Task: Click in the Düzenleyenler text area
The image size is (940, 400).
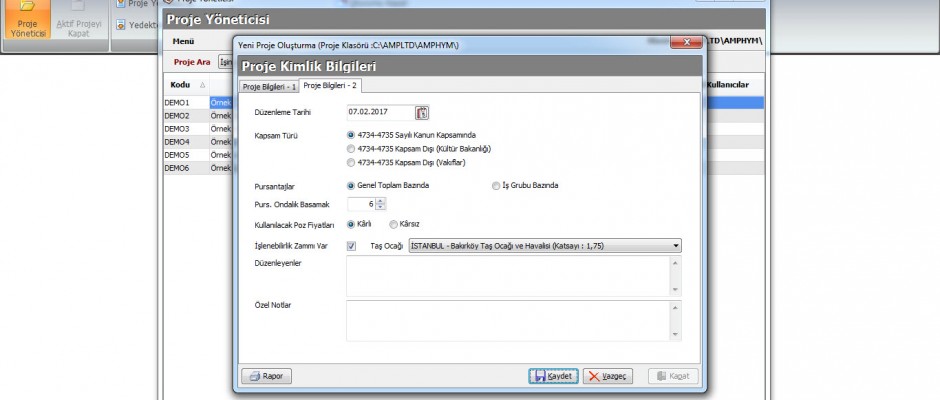Action: click(508, 276)
